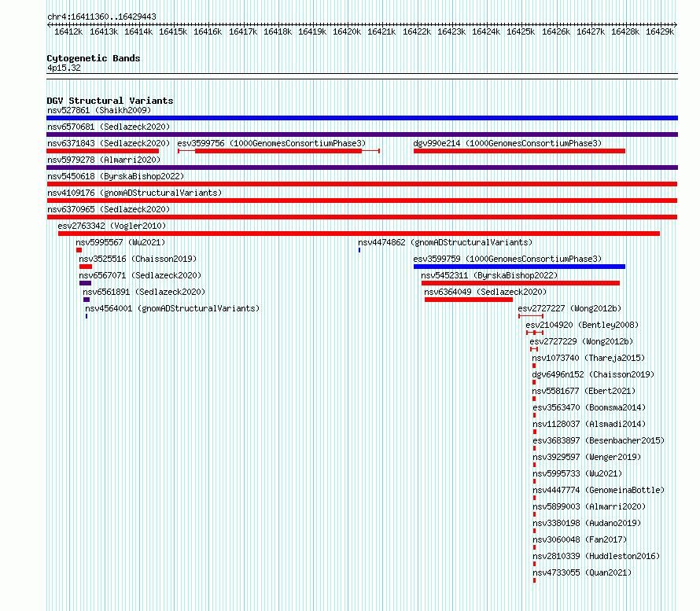Open esv2727229 (Wong2012b) label
This screenshot has height=611, width=700.
(x=581, y=341)
